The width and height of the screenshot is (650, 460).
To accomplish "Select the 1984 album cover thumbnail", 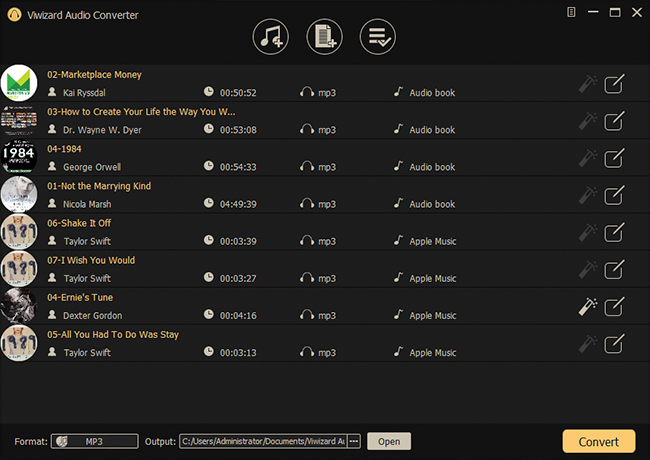I will 18,157.
